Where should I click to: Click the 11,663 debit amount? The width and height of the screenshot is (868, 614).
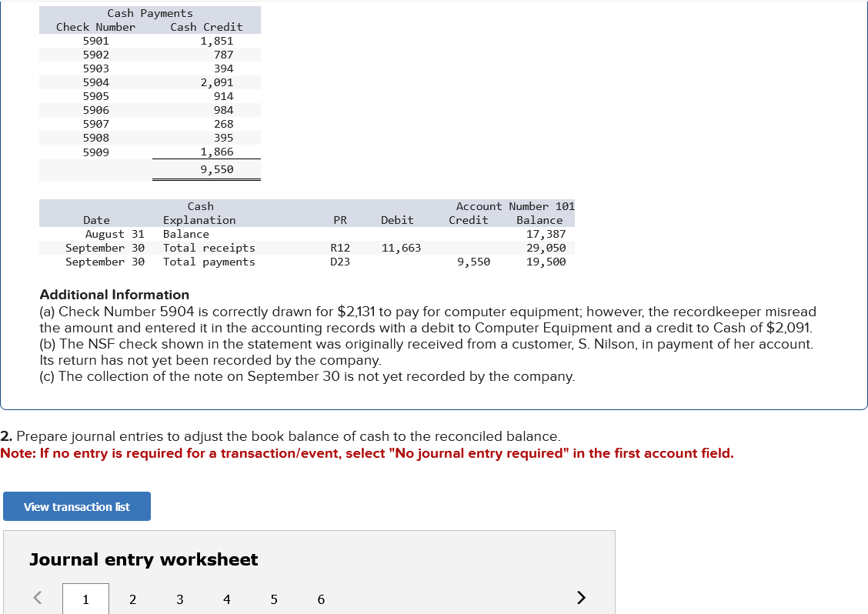(401, 248)
